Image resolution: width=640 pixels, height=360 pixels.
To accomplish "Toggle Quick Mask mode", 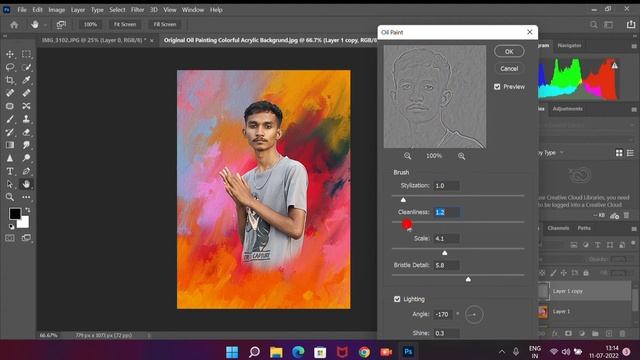I will [x=10, y=238].
